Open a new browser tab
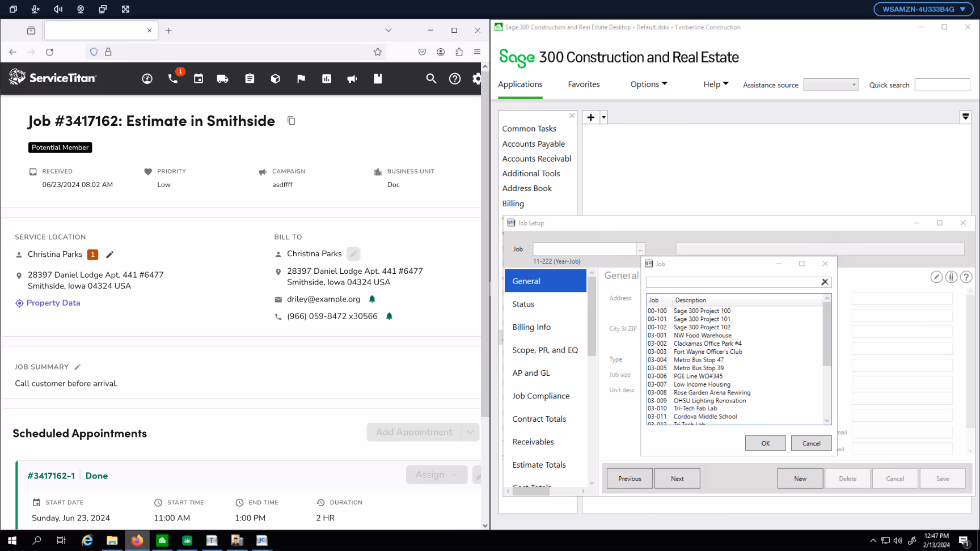The height and width of the screenshot is (551, 980). point(168,31)
